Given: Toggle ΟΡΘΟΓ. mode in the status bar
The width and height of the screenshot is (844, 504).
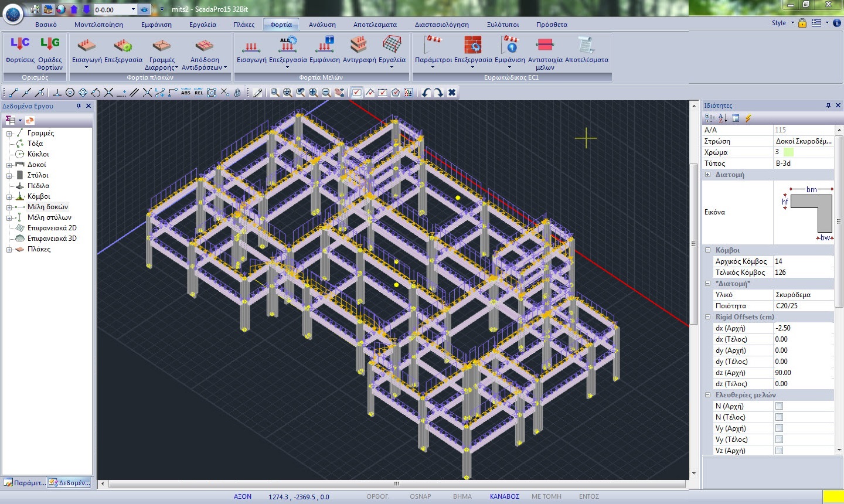Looking at the screenshot, I should [378, 496].
